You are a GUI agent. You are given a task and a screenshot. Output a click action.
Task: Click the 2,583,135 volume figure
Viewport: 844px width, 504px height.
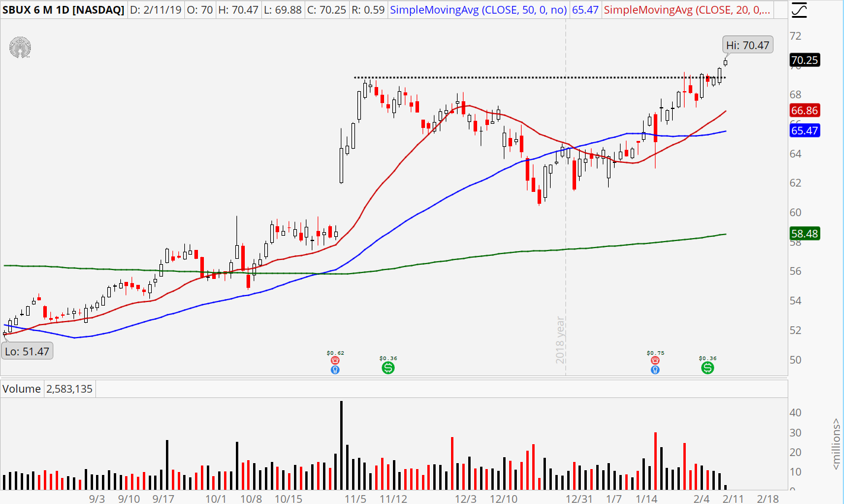[x=69, y=389]
